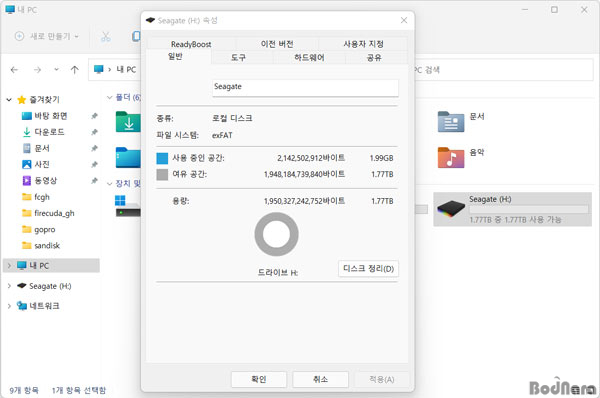Switch to the 공유 tab
600x398 pixels.
[x=374, y=57]
